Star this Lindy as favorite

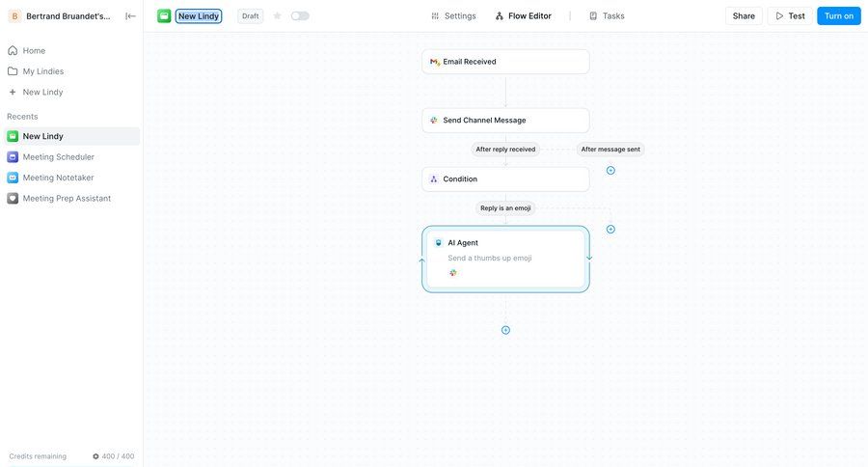pyautogui.click(x=278, y=16)
